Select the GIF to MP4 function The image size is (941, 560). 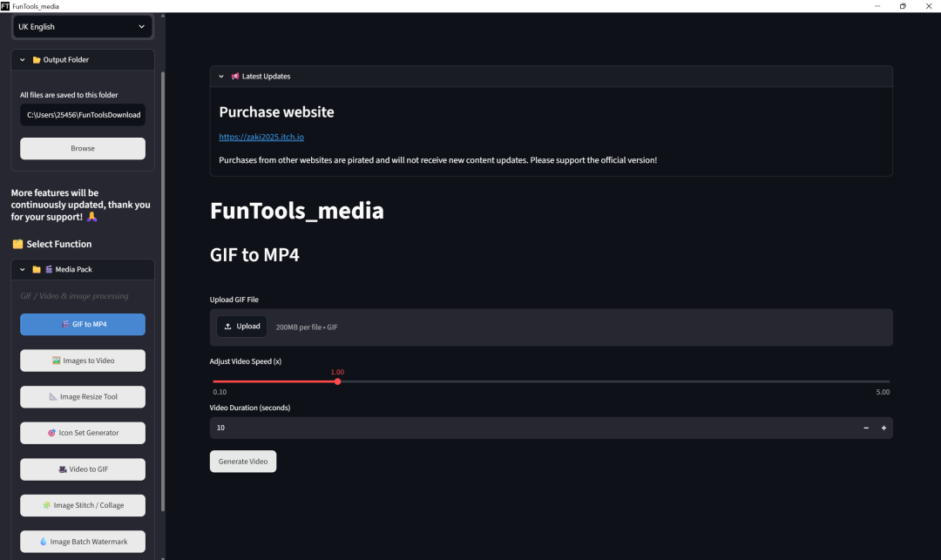coord(83,324)
